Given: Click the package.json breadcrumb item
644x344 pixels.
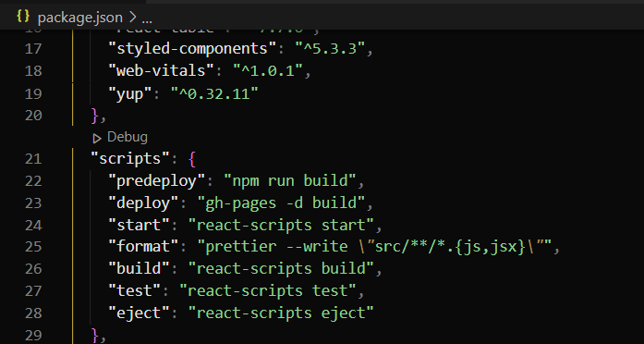Looking at the screenshot, I should point(80,18).
